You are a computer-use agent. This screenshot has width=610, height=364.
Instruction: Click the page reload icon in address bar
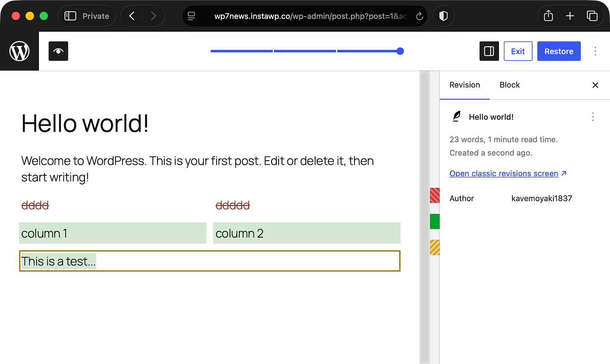(x=419, y=16)
